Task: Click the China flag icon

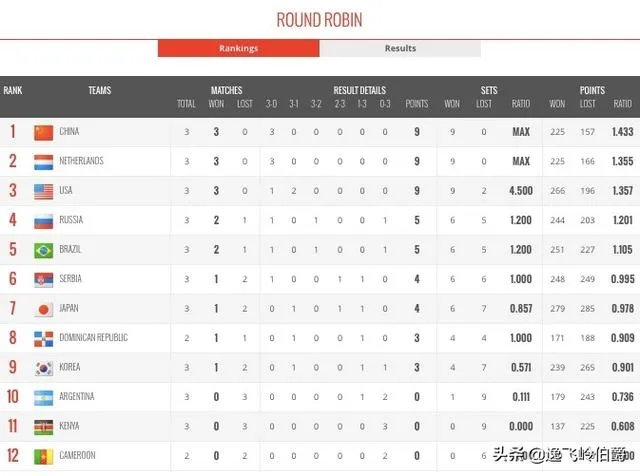Action: tap(43, 132)
